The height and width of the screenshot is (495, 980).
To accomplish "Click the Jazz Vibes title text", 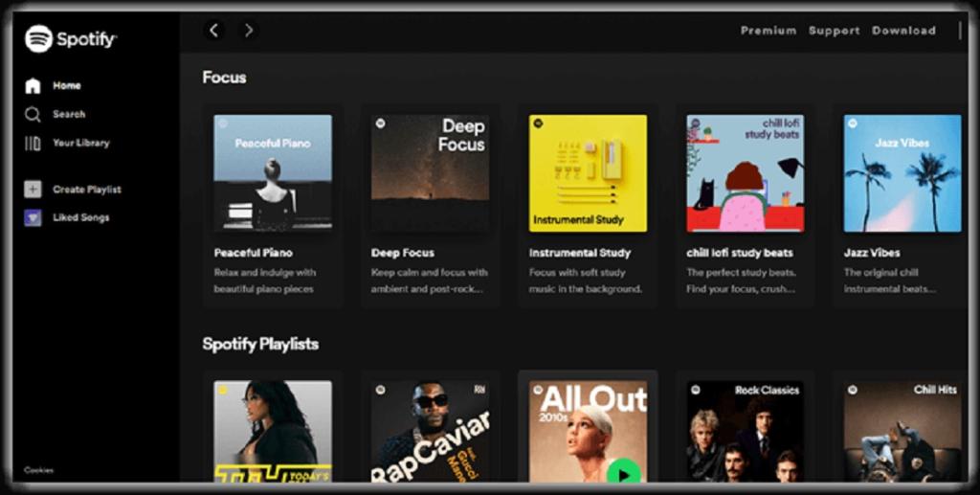I will pyautogui.click(x=872, y=253).
